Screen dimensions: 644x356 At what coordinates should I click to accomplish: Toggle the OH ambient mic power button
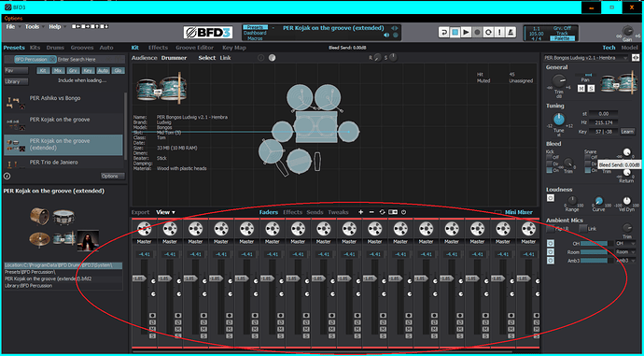coord(551,243)
